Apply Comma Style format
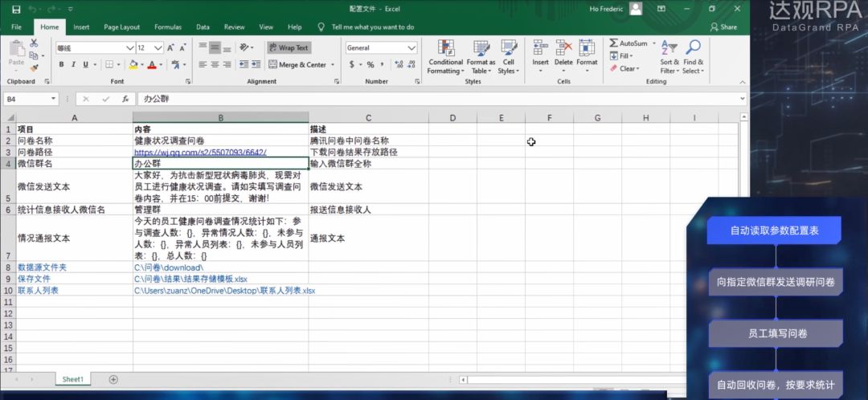Image resolution: width=868 pixels, height=400 pixels. coord(383,65)
